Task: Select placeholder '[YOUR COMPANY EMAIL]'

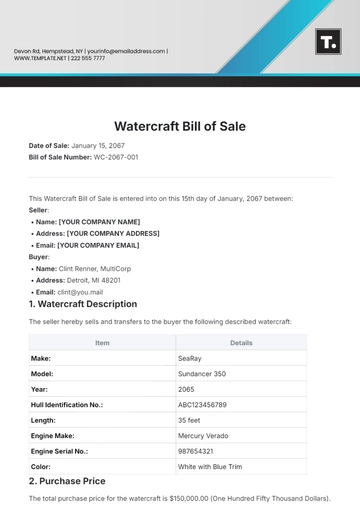Action: 98,245
